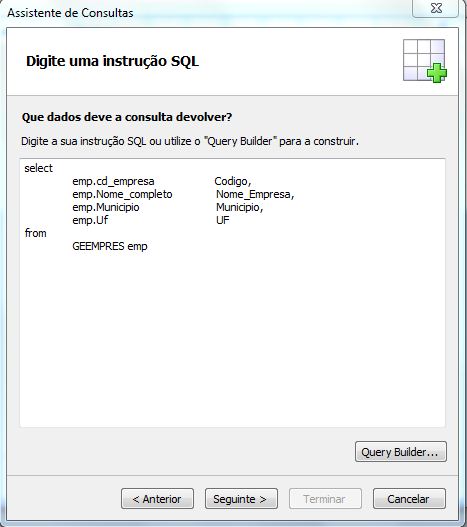Click on the 'select' keyword line
This screenshot has width=467, height=527.
pos(38,168)
